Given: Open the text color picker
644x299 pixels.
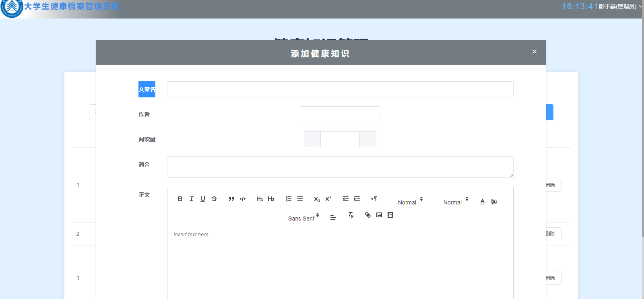Looking at the screenshot, I should coord(483,202).
